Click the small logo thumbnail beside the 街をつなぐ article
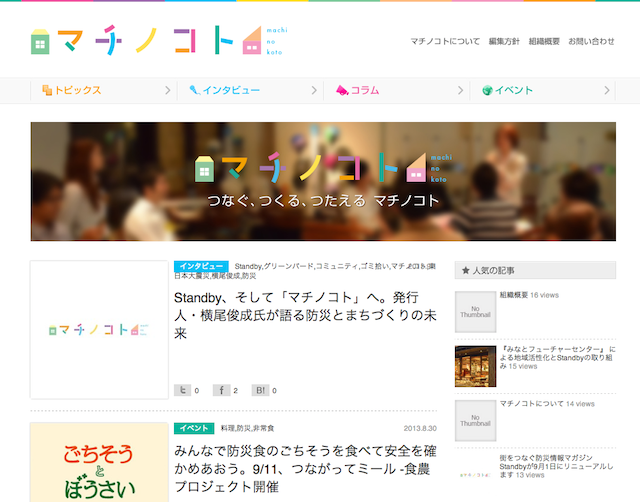This screenshot has width=640, height=502. (x=476, y=475)
